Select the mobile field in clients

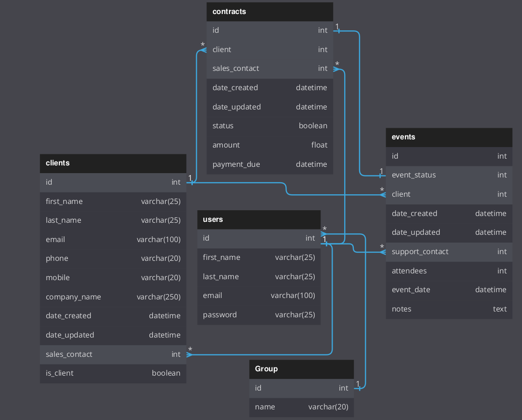pyautogui.click(x=113, y=278)
